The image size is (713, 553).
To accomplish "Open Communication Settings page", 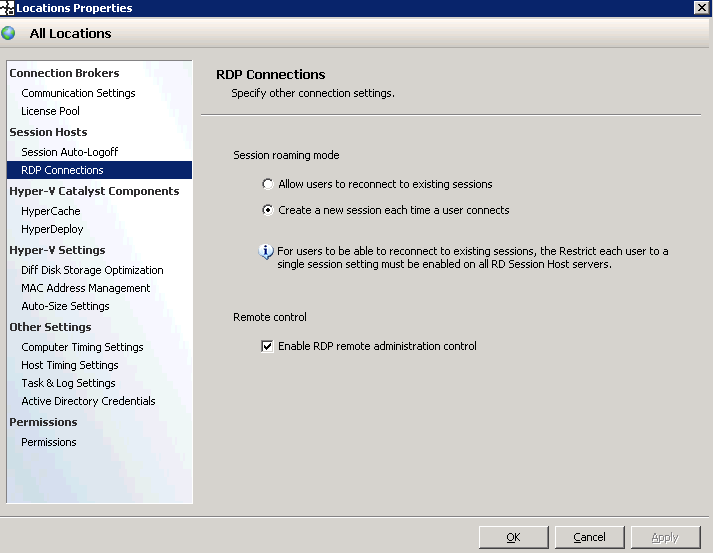I will (x=78, y=93).
